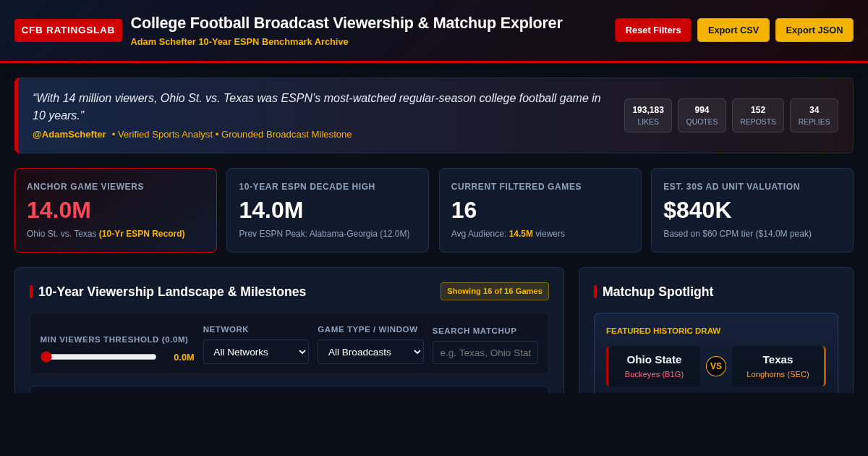Viewport: 868px width, 456px height.
Task: Focus the Search Matchup input field
Action: 485,352
